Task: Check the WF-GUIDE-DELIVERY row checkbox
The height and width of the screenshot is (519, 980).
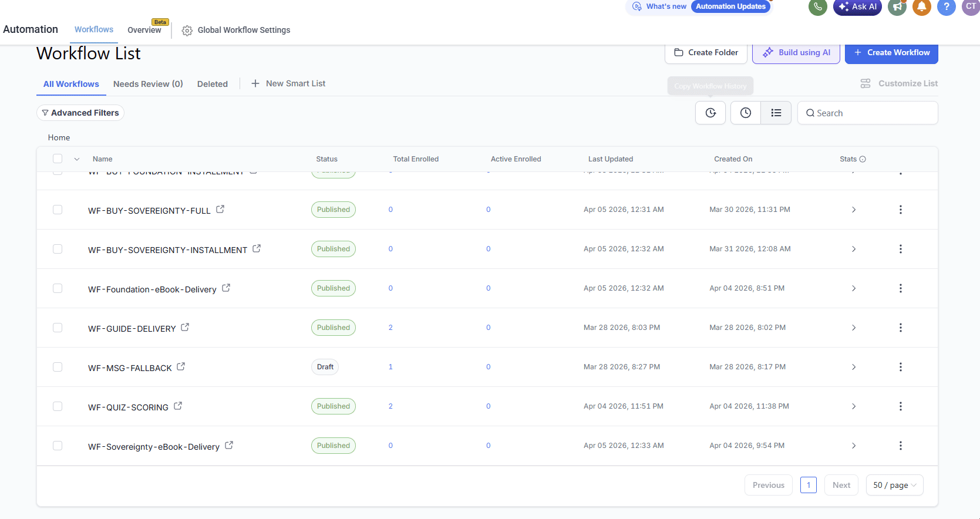Action: 58,328
